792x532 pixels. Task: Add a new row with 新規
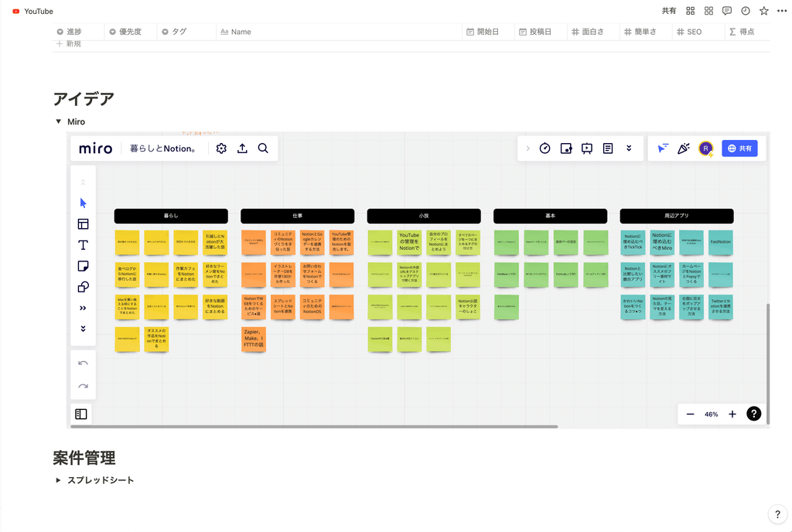69,44
